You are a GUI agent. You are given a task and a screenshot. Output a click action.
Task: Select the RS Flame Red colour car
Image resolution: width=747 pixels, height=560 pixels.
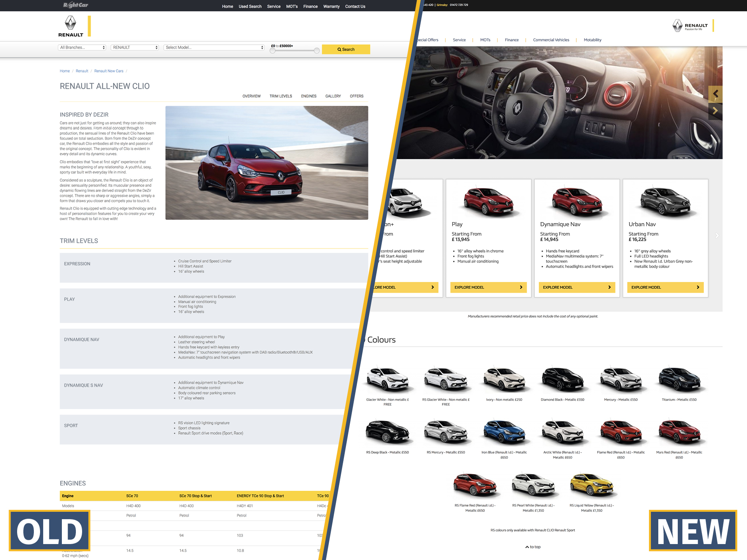click(475, 485)
